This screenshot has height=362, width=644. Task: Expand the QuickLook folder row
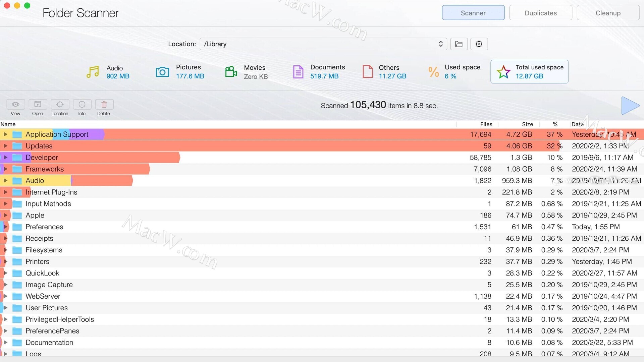click(5, 273)
